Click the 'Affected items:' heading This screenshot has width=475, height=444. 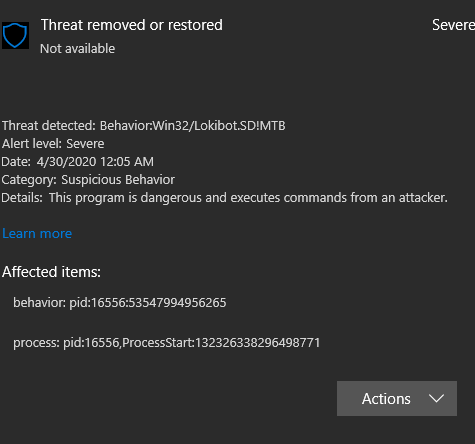pos(51,272)
